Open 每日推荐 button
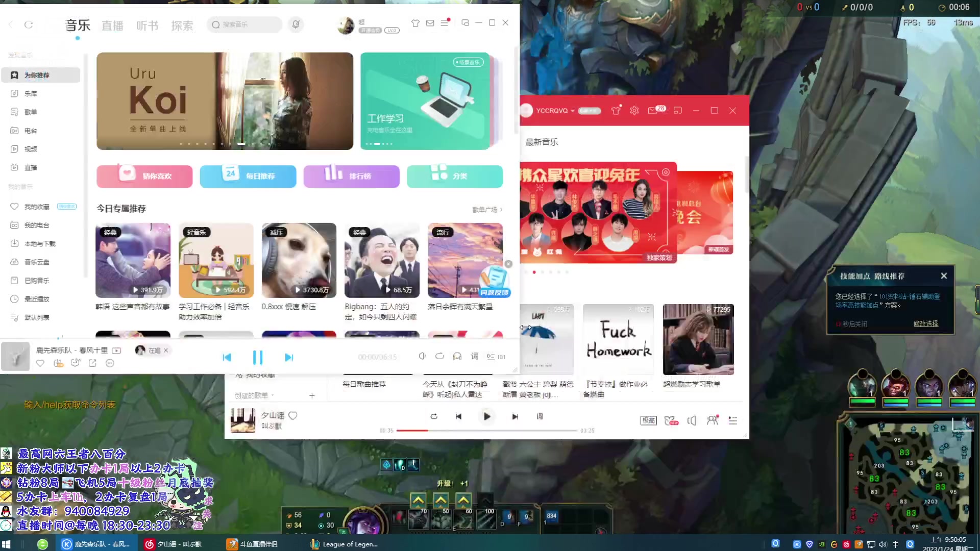The width and height of the screenshot is (980, 551). [x=248, y=176]
